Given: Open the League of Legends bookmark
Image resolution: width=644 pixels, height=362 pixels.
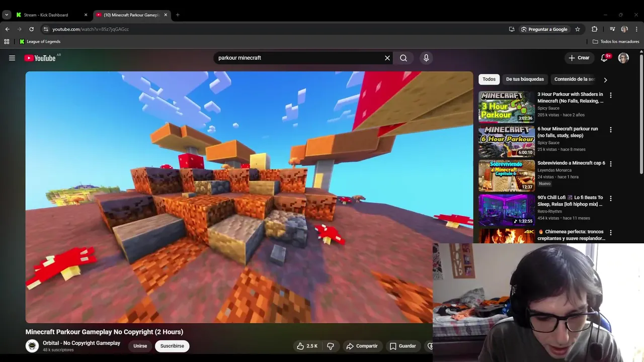Looking at the screenshot, I should tap(40, 42).
